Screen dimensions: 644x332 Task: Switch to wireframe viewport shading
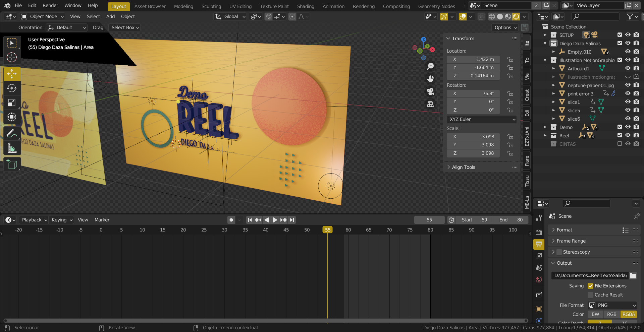pyautogui.click(x=492, y=16)
